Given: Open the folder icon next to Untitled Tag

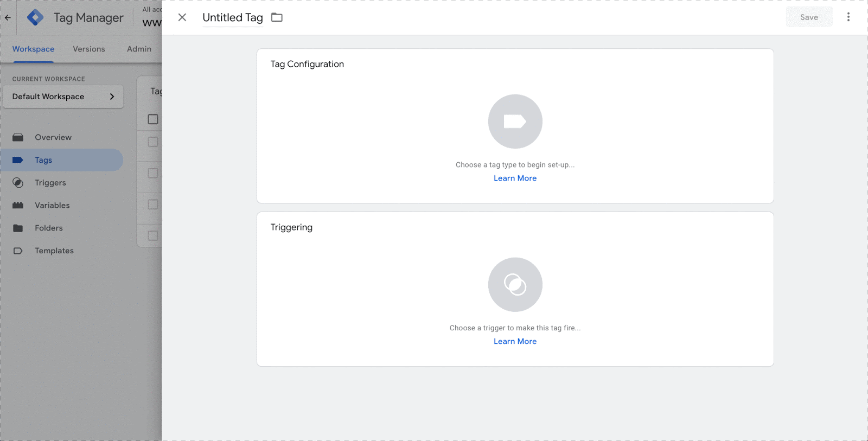Looking at the screenshot, I should [277, 17].
